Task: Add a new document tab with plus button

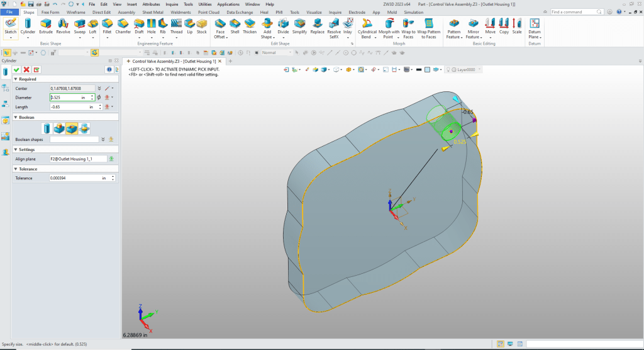Action: coord(230,61)
